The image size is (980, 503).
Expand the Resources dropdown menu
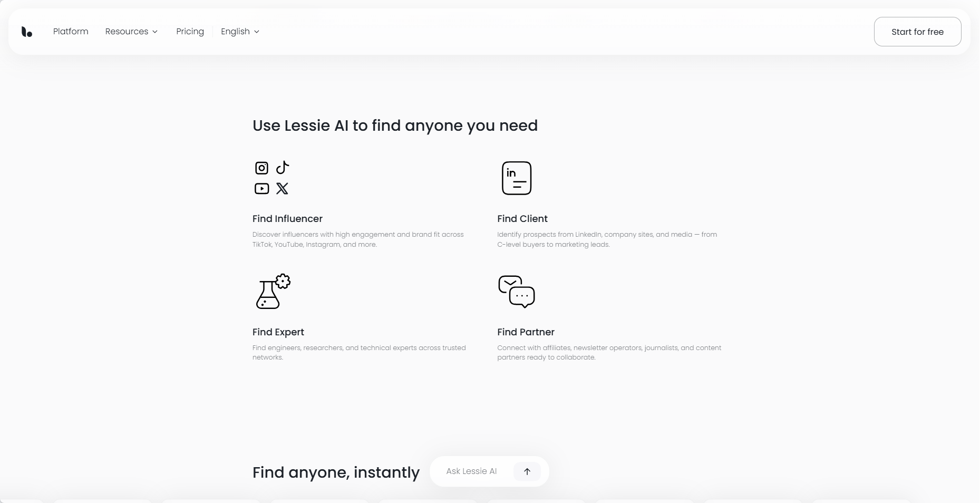coord(131,32)
